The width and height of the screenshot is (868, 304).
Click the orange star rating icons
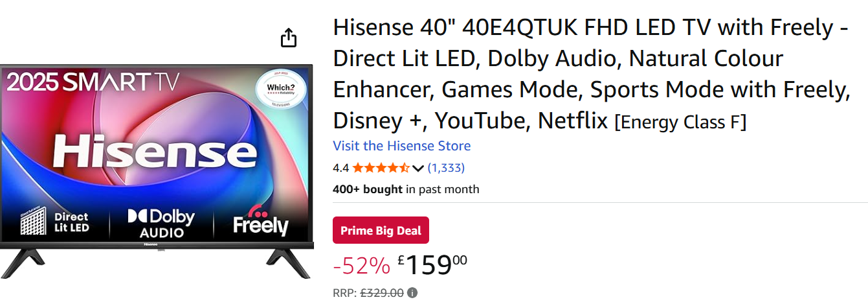click(x=381, y=168)
